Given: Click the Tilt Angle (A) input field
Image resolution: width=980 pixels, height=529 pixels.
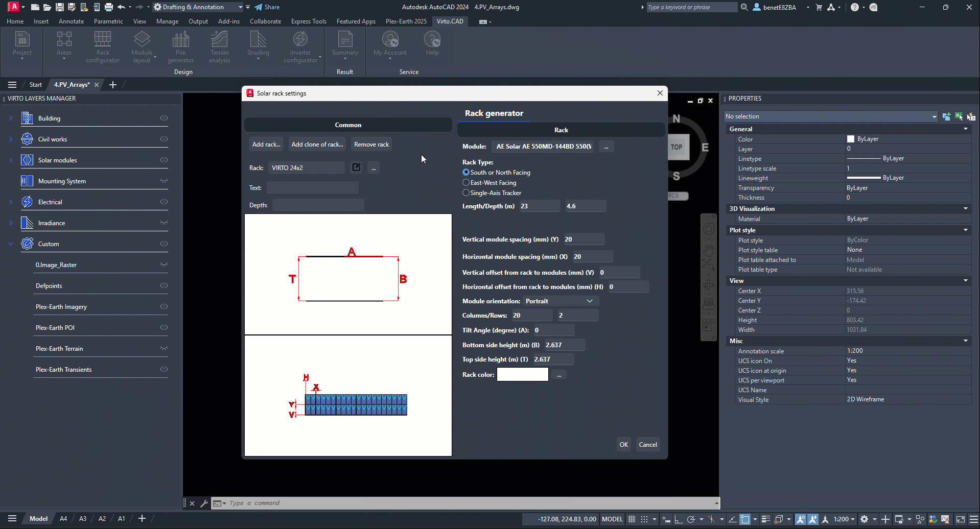Looking at the screenshot, I should point(554,330).
